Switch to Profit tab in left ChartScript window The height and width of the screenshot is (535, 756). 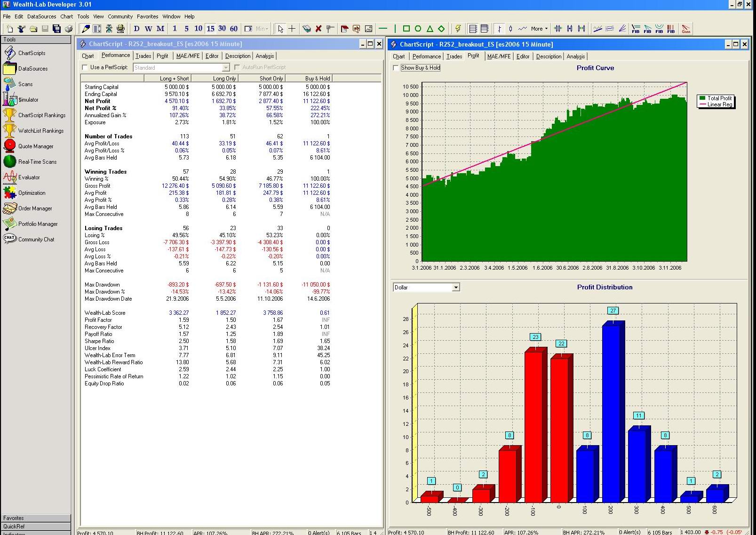(x=162, y=56)
